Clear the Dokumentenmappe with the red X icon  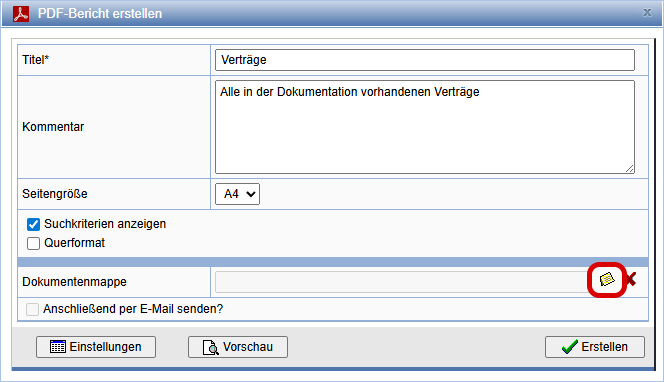[631, 279]
